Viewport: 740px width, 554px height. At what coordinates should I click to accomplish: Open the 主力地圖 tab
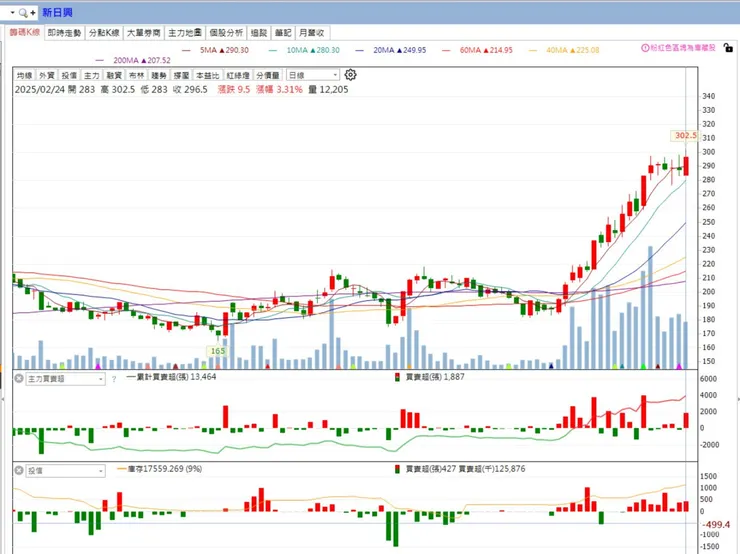point(185,33)
